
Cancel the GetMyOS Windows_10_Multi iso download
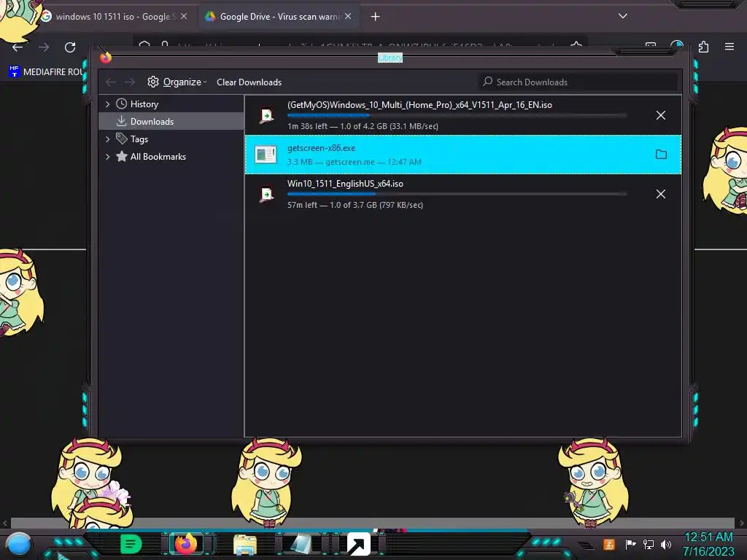tap(661, 115)
